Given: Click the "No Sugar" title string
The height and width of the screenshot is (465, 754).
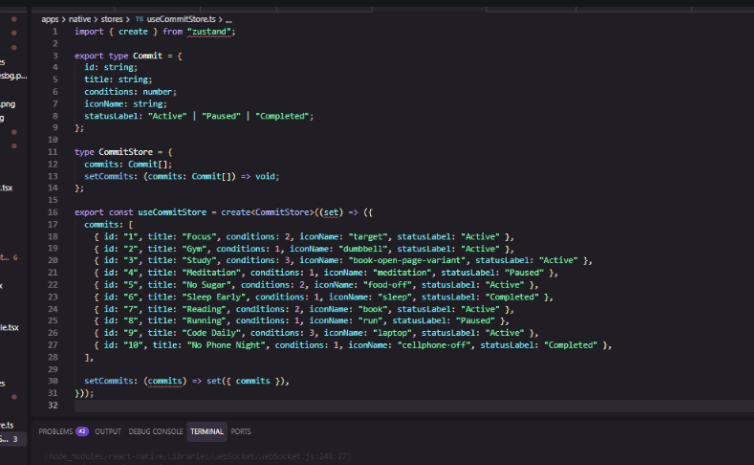Looking at the screenshot, I should click(206, 285).
